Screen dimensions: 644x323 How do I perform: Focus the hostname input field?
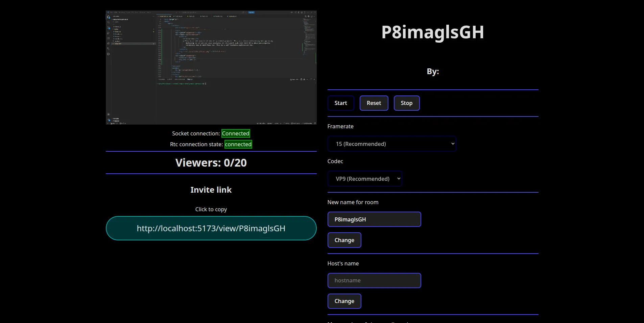pos(374,281)
